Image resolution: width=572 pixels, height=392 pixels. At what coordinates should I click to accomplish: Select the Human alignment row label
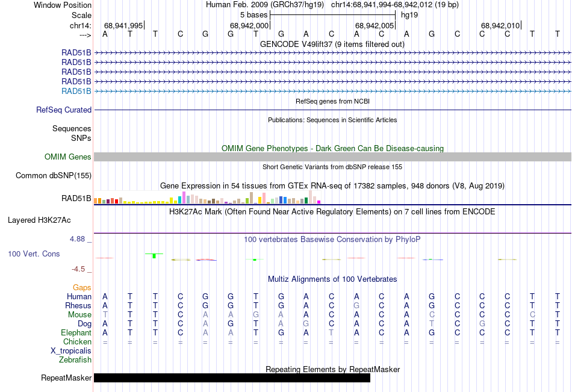79,296
